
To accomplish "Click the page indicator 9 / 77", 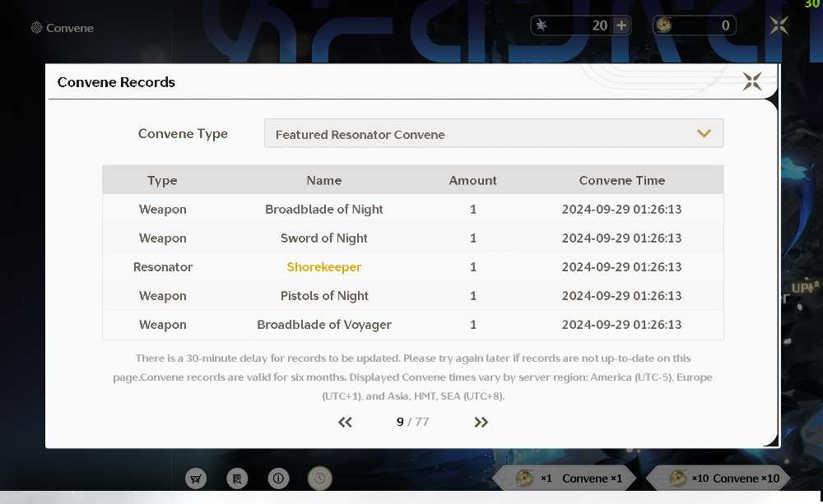I will tap(412, 422).
